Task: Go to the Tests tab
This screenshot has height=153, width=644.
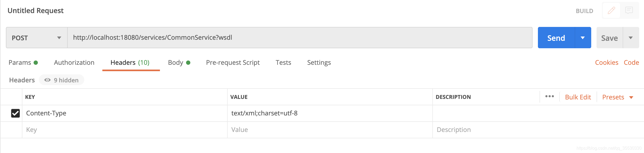Action: [283, 63]
